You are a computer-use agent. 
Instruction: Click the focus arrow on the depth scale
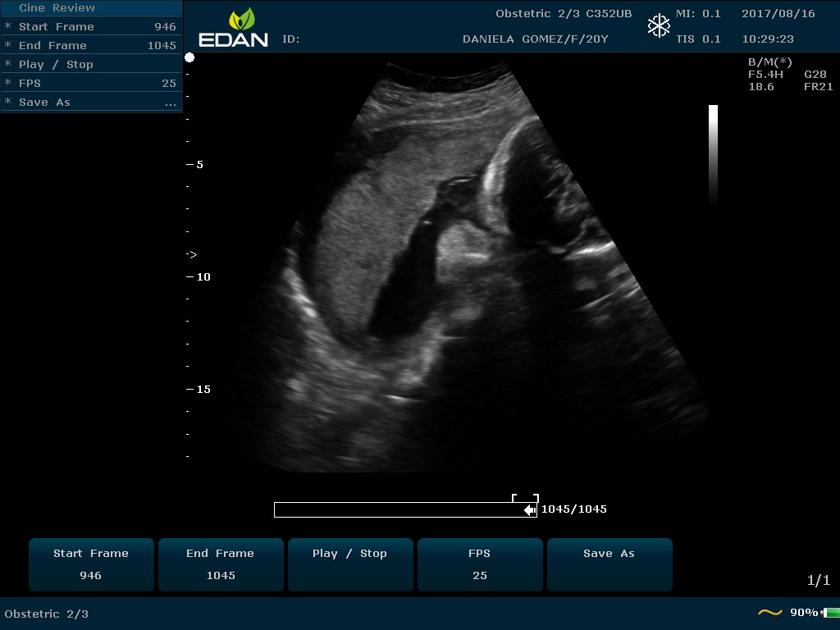click(191, 254)
